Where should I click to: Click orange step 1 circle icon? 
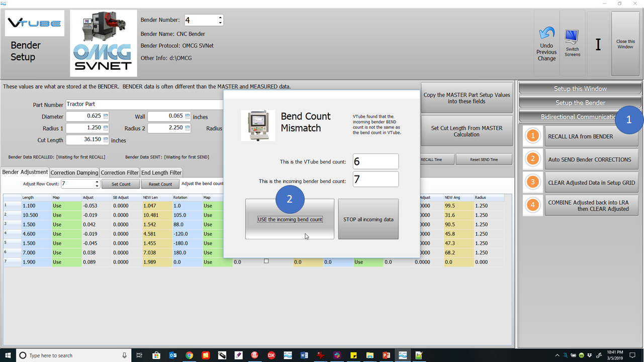(533, 136)
